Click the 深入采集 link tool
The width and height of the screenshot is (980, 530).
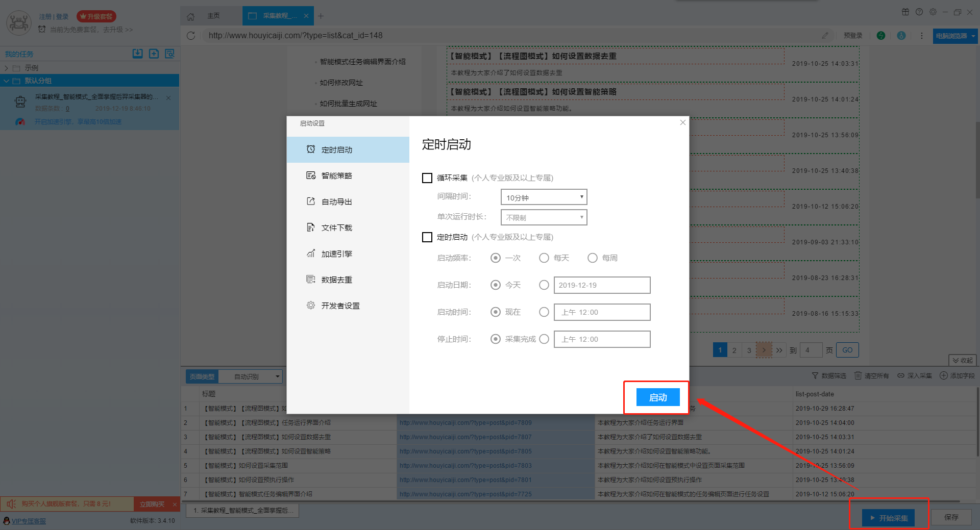(915, 375)
